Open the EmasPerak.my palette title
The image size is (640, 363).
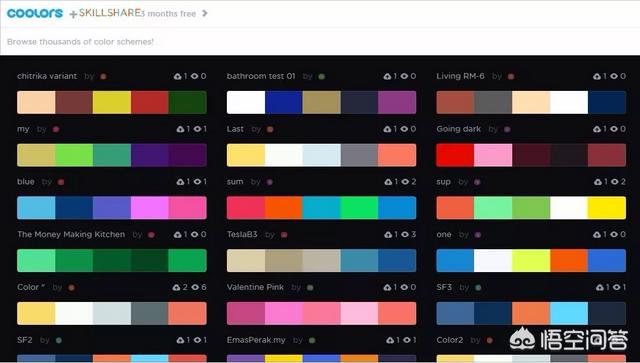pos(256,340)
